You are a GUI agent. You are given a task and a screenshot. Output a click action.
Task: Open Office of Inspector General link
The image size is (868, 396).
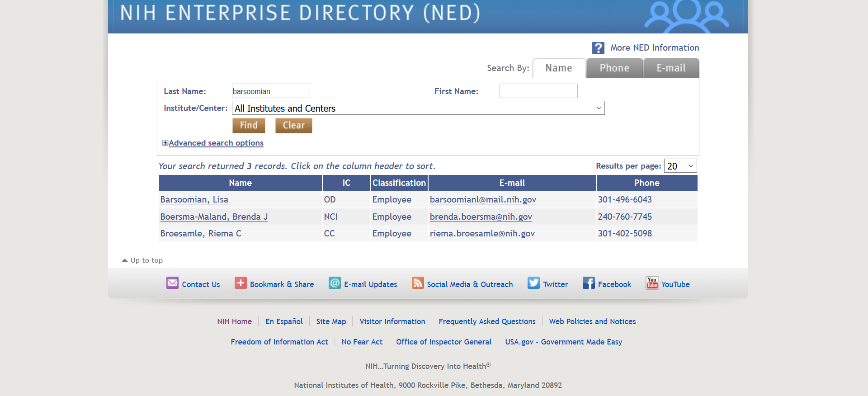point(444,342)
